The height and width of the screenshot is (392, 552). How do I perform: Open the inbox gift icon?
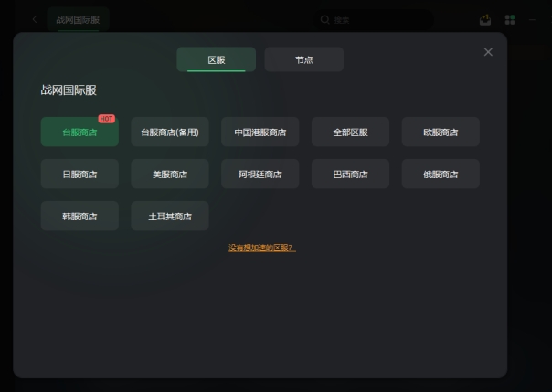click(x=485, y=20)
